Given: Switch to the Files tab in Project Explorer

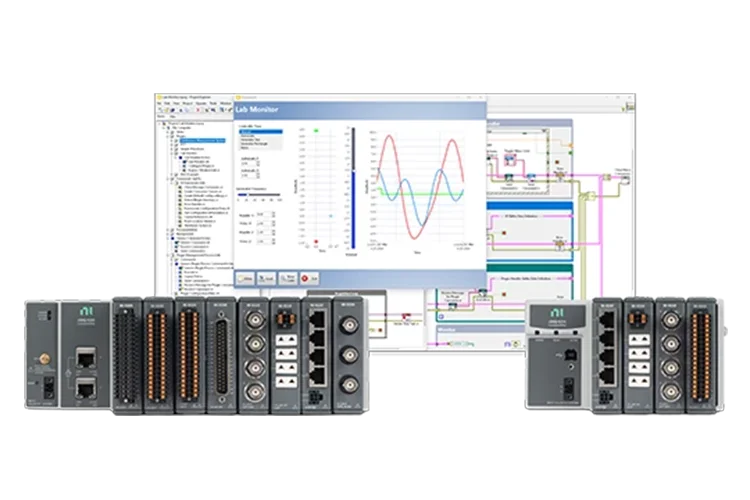Looking at the screenshot, I should point(173,116).
